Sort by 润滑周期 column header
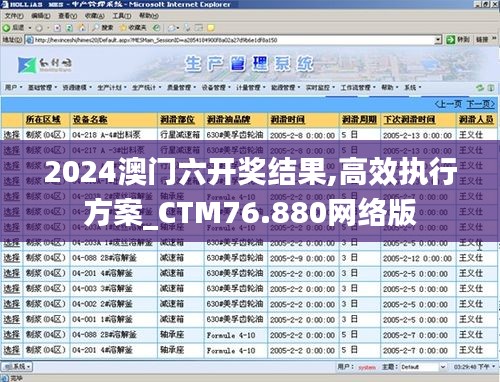 tap(359, 119)
